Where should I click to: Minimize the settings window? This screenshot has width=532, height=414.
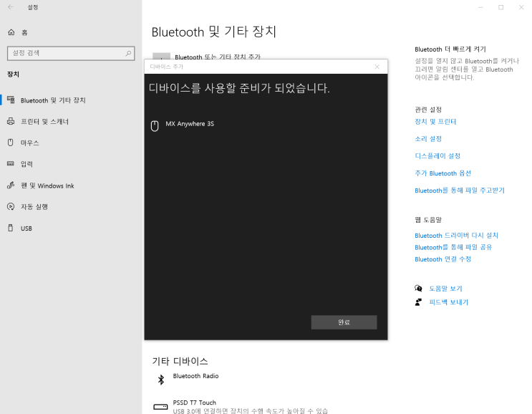pos(480,7)
